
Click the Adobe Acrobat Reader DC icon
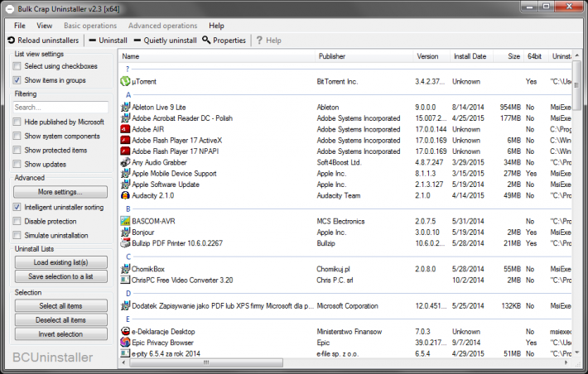pyautogui.click(x=125, y=118)
